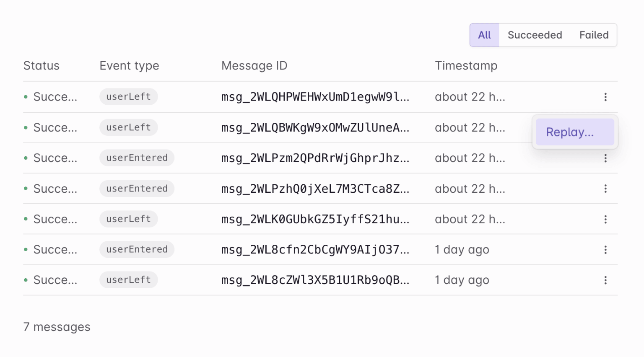Click the Timestamp column header
Screen dimensions: 644x357
(466, 66)
